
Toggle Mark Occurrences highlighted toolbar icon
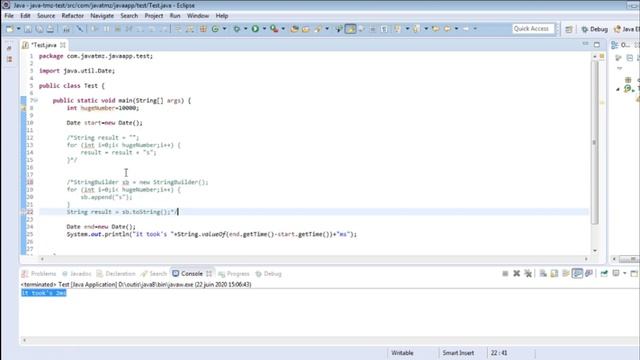click(x=351, y=29)
